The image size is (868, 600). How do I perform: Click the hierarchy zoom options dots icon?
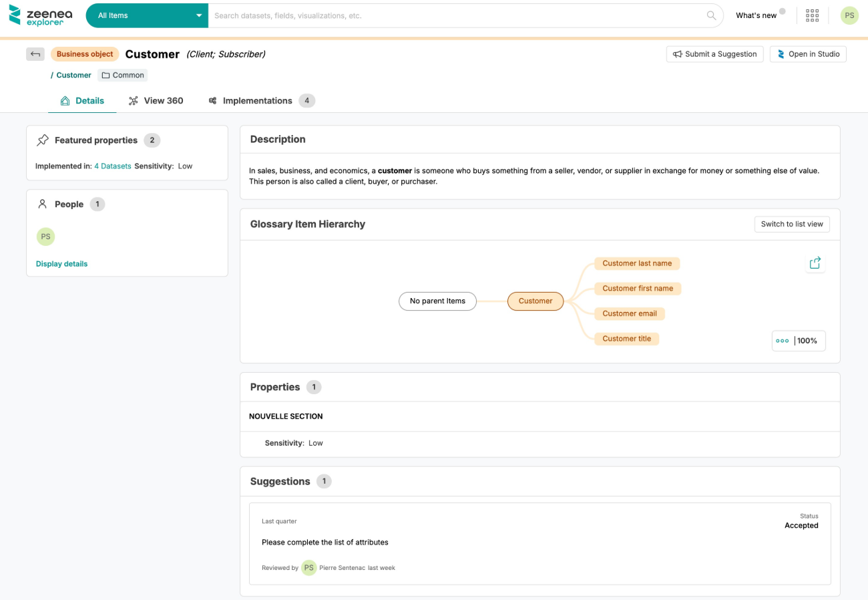pyautogui.click(x=783, y=341)
